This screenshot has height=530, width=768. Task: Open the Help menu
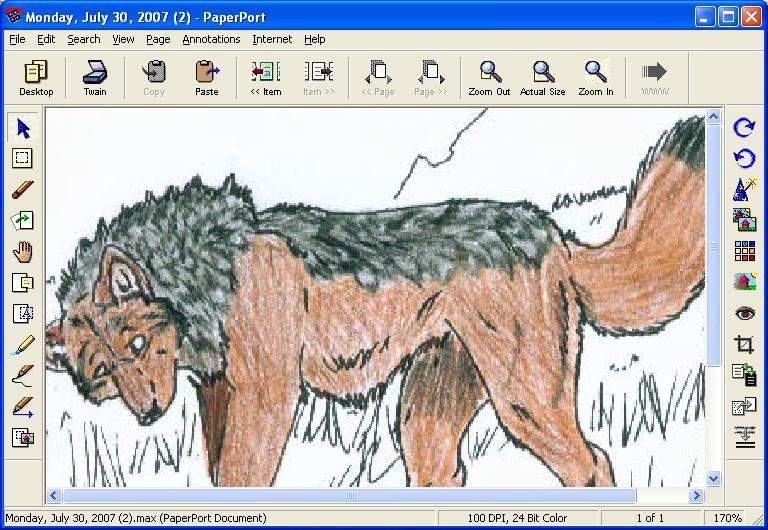click(314, 39)
